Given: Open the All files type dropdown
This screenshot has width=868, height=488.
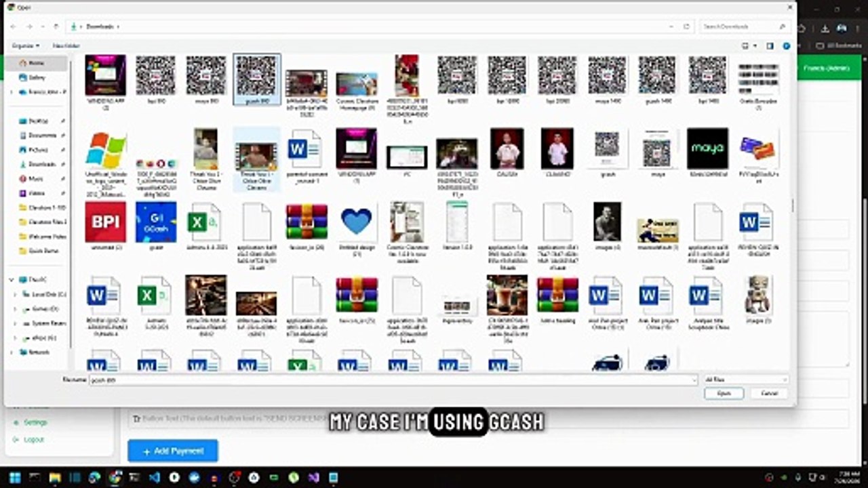Looking at the screenshot, I should click(745, 380).
